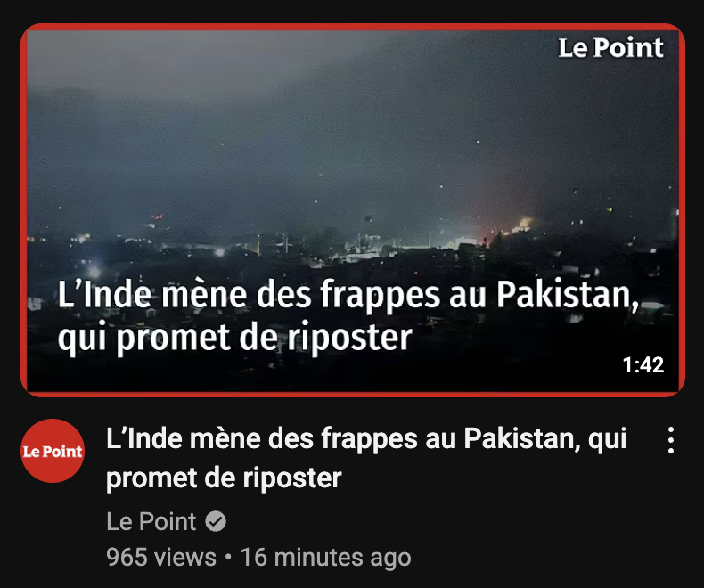704x588 pixels.
Task: Click the 965 views count text
Action: coord(161,558)
